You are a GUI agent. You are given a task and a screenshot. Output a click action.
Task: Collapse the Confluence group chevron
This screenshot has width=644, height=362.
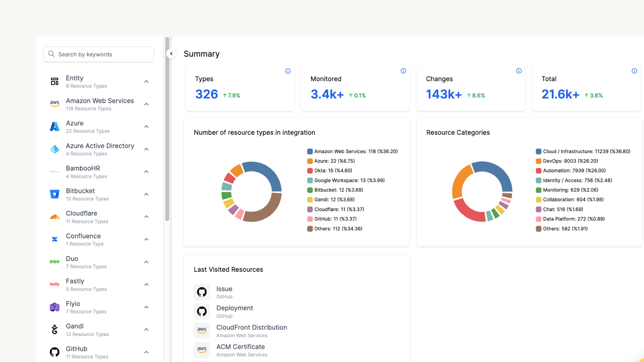pyautogui.click(x=146, y=239)
